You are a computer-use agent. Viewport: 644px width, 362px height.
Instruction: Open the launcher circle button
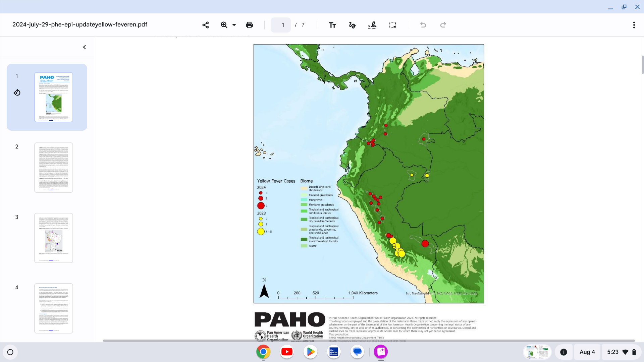(10, 352)
